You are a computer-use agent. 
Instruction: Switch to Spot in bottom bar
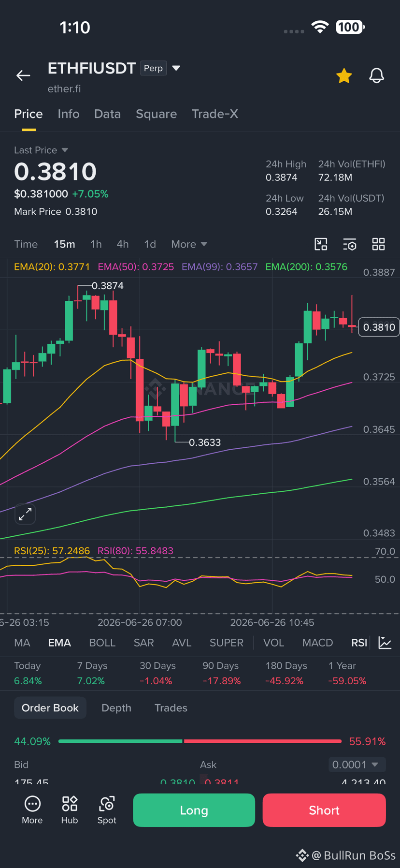click(107, 810)
